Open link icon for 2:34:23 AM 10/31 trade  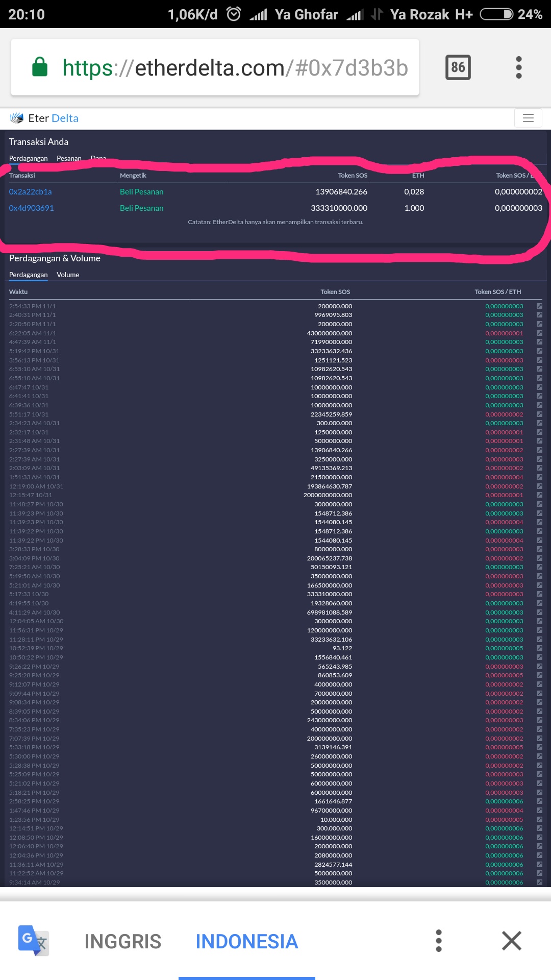(539, 423)
